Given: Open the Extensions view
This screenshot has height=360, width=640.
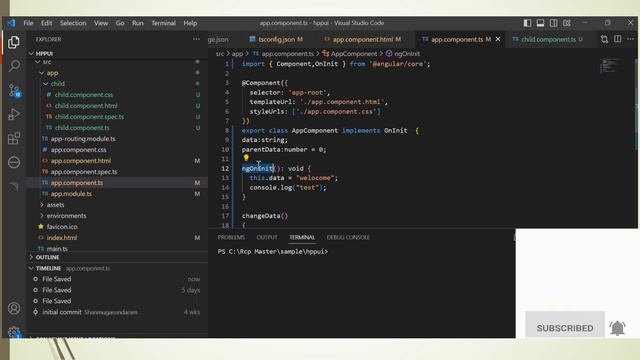Looking at the screenshot, I should [x=14, y=138].
